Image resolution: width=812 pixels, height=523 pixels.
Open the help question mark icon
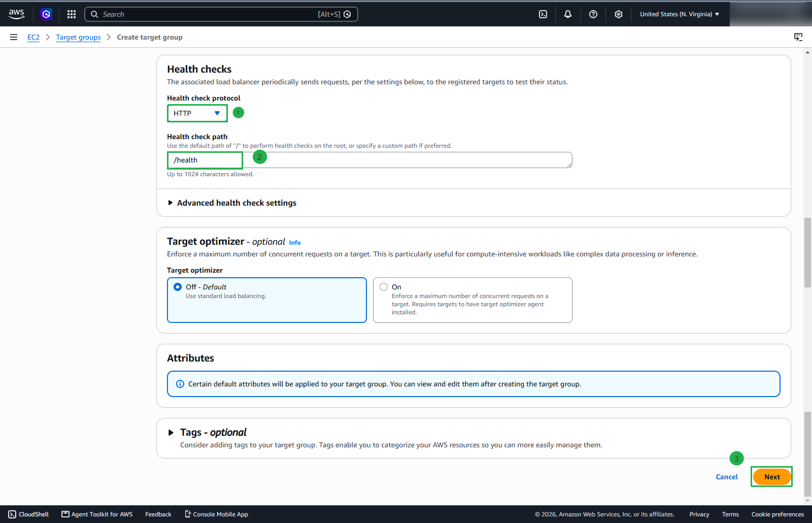pyautogui.click(x=593, y=14)
